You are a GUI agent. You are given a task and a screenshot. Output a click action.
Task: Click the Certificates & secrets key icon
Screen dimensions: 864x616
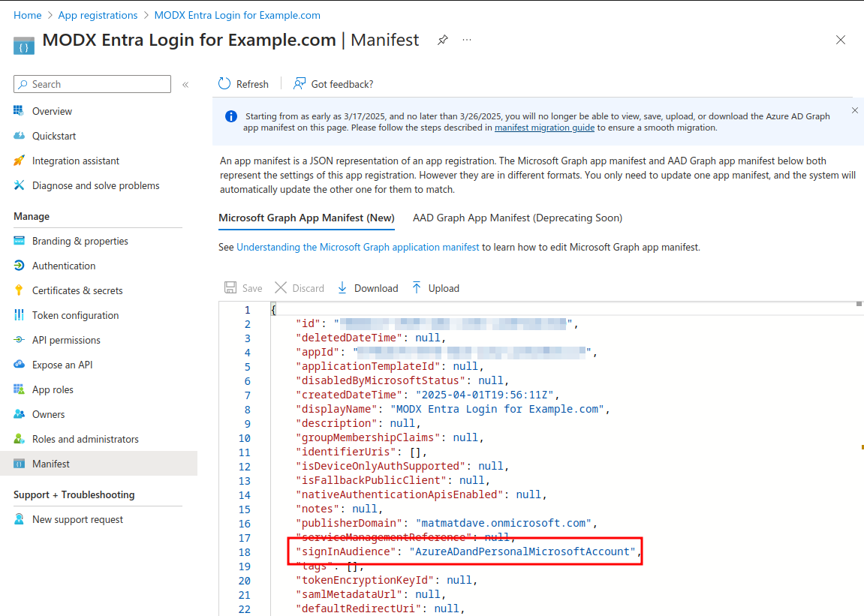19,290
